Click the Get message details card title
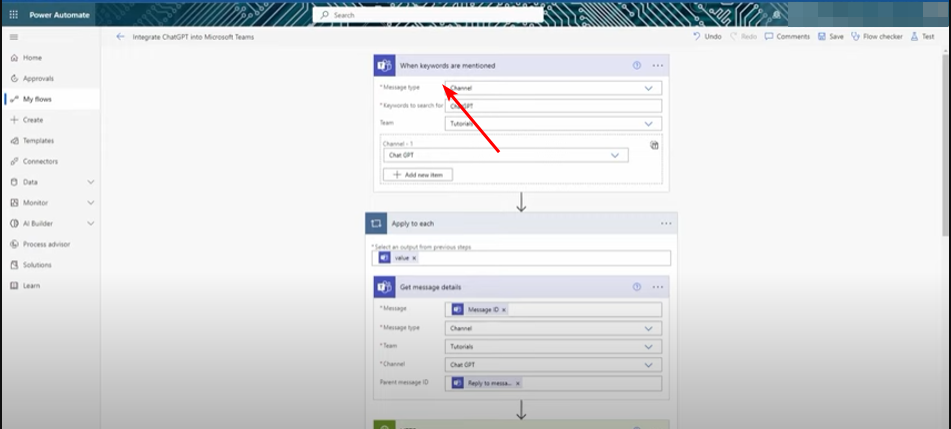The image size is (951, 429). [x=431, y=287]
